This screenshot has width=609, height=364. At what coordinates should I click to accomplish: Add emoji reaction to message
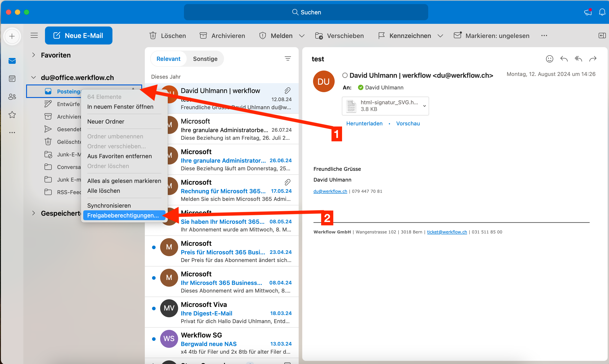pyautogui.click(x=549, y=59)
